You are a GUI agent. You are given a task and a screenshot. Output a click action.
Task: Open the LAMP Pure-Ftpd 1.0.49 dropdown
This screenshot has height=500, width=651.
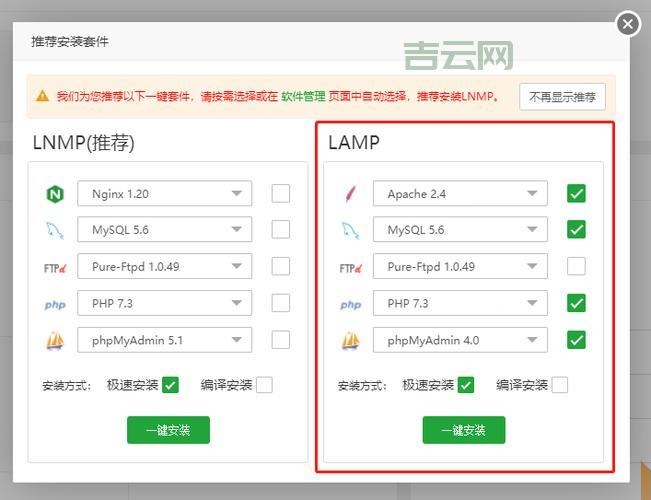[x=460, y=266]
